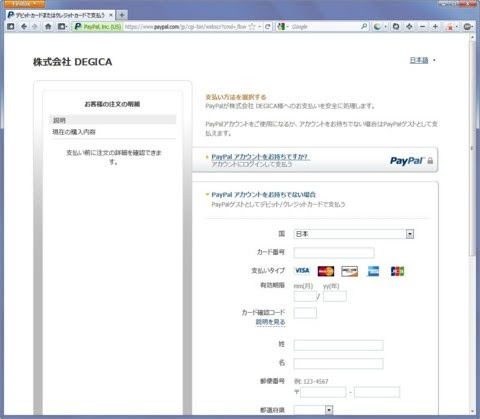
Task: Expand the PayPal account login section arrow
Action: pos(207,157)
